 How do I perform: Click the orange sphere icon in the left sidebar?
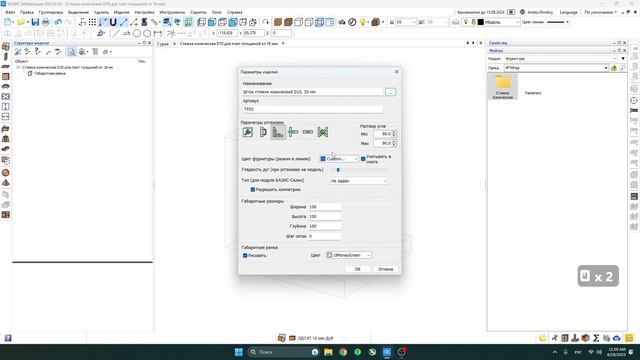click(6, 173)
